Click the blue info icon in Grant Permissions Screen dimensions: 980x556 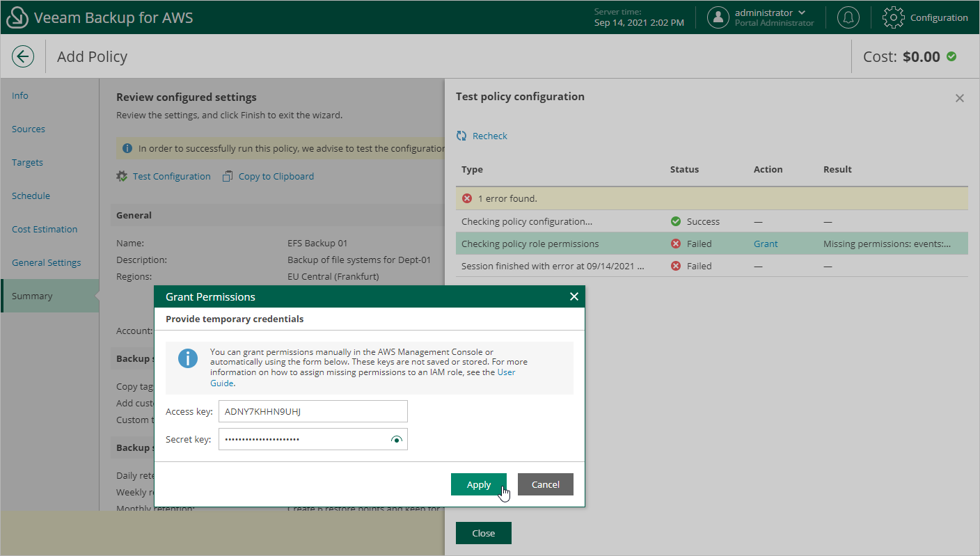(188, 358)
